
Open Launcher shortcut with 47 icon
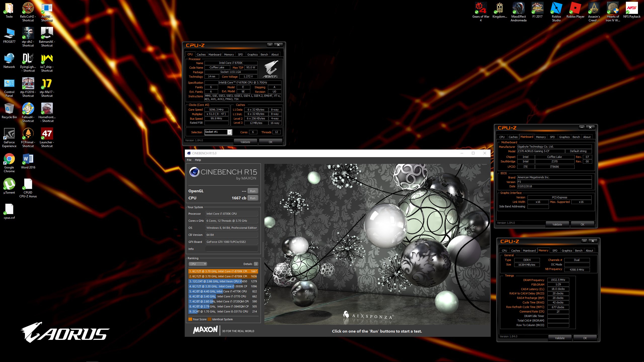(x=47, y=138)
